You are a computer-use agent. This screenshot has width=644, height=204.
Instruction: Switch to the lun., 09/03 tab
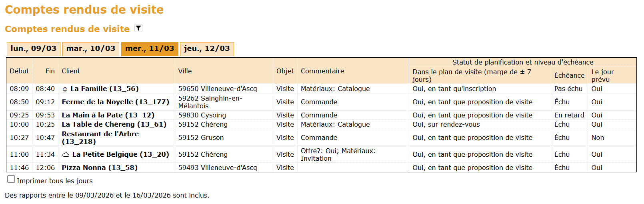(34, 49)
